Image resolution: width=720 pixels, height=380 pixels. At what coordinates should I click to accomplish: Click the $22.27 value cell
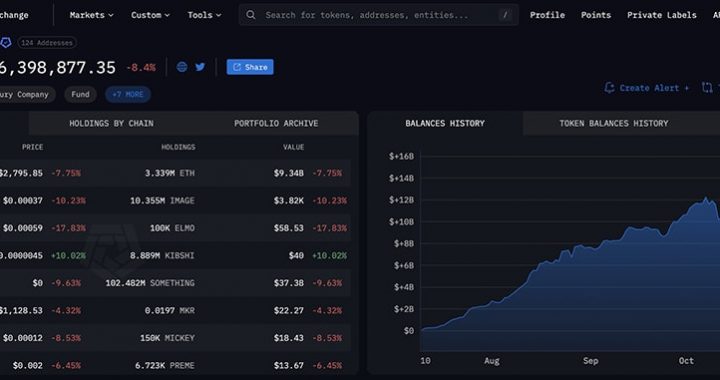(x=288, y=311)
